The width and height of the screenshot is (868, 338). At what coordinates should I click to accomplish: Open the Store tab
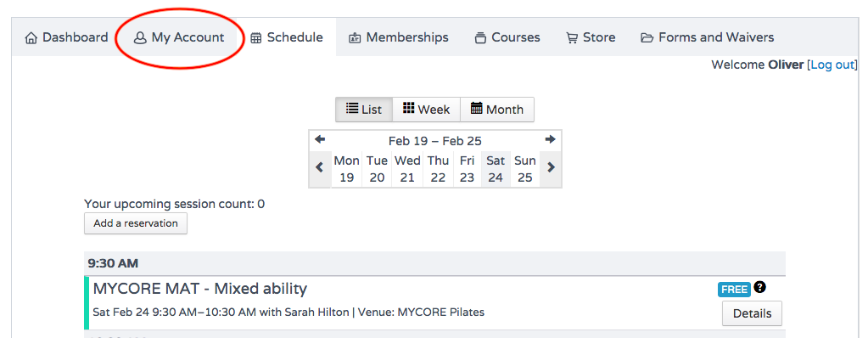[x=590, y=37]
